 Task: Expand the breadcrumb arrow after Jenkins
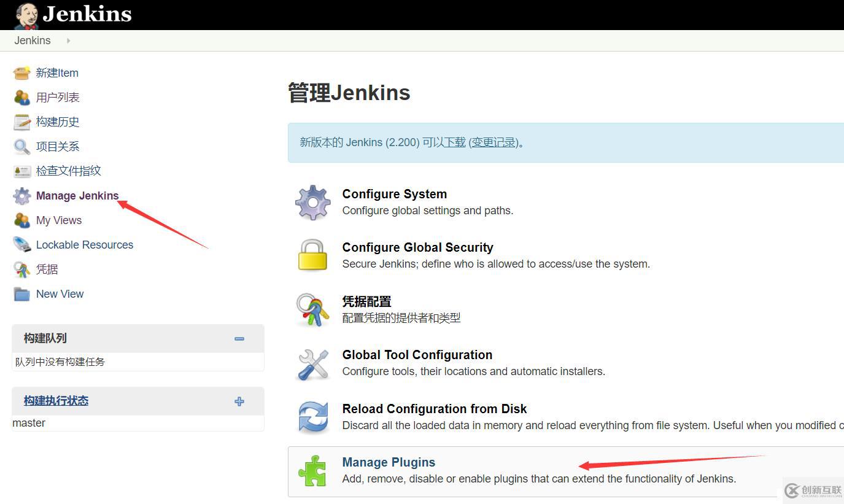(68, 41)
